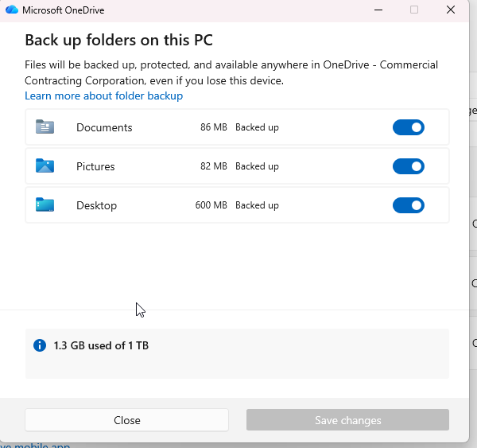Click the OneDrive cloud icon in title bar
This screenshot has width=477, height=448.
tap(12, 10)
